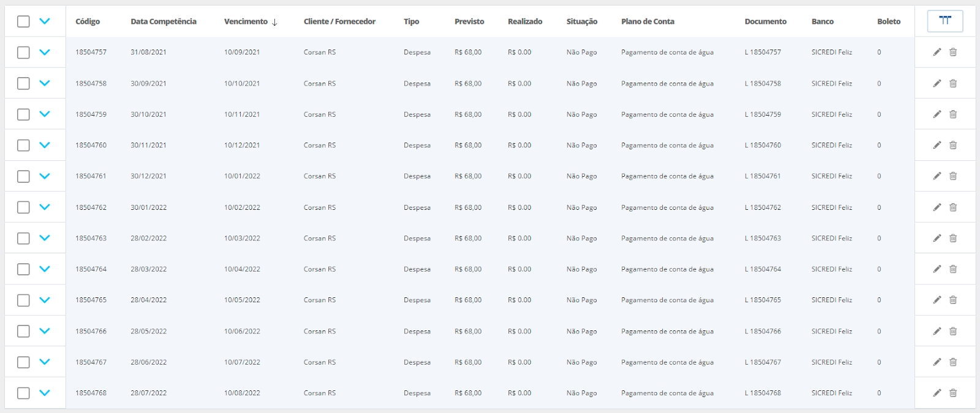980x413 pixels.
Task: Edit the row with code 18504757
Action: 937,52
